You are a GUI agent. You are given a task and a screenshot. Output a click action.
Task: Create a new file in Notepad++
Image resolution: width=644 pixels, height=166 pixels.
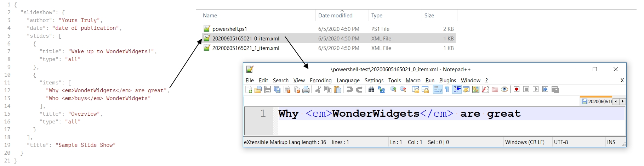point(249,89)
